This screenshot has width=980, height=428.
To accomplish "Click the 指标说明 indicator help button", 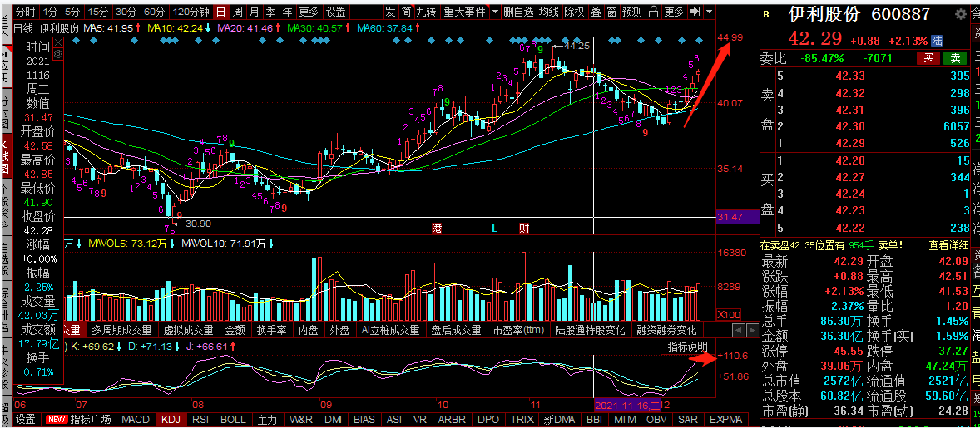I will [x=687, y=347].
